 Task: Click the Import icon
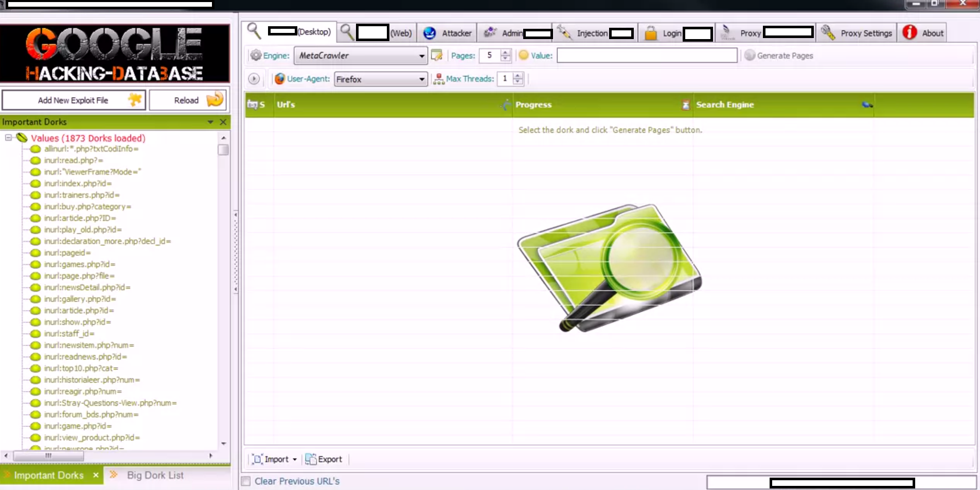[257, 459]
